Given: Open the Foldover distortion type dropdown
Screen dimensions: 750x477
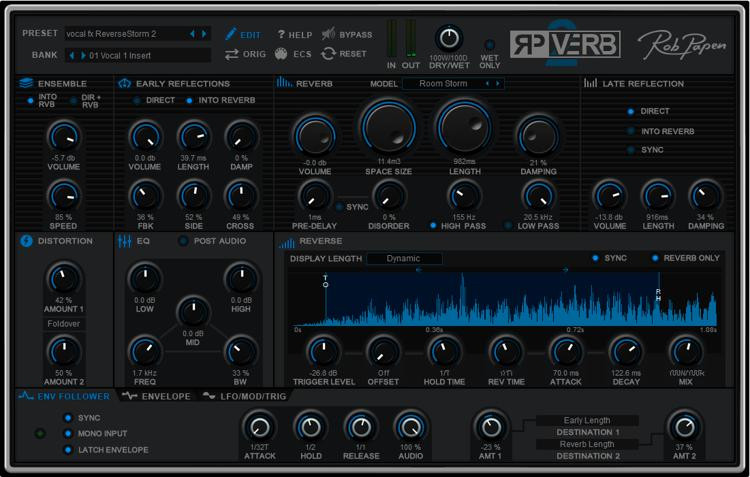Looking at the screenshot, I should [x=64, y=324].
